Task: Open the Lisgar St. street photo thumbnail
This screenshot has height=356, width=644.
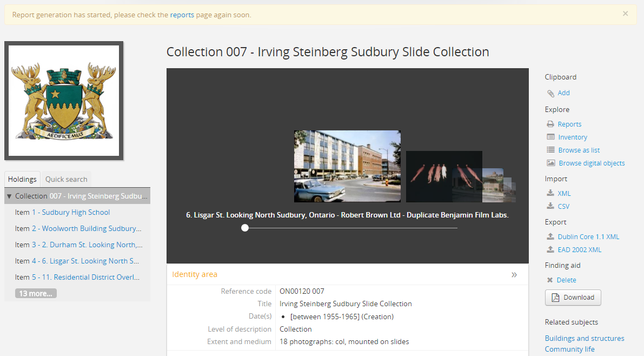Action: tap(347, 166)
